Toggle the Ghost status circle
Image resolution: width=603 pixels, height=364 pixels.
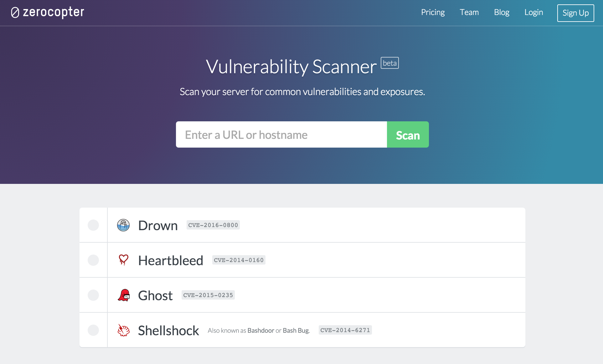[x=93, y=295]
